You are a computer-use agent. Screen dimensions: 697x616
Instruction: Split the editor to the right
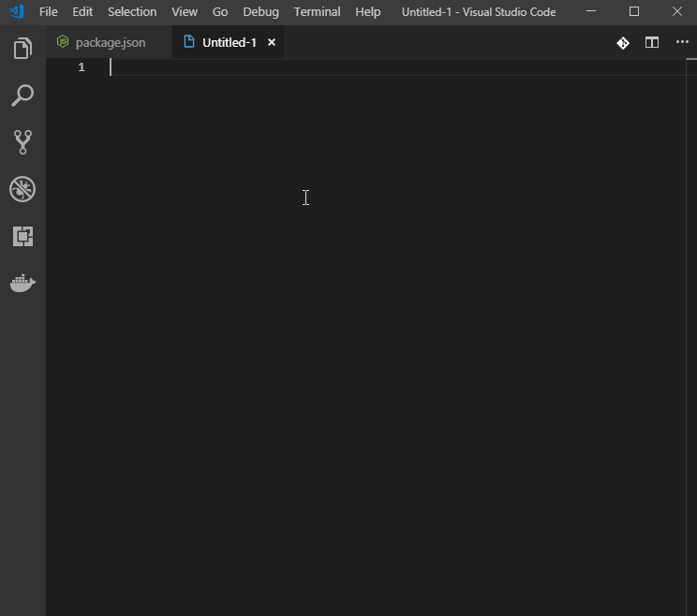point(652,43)
